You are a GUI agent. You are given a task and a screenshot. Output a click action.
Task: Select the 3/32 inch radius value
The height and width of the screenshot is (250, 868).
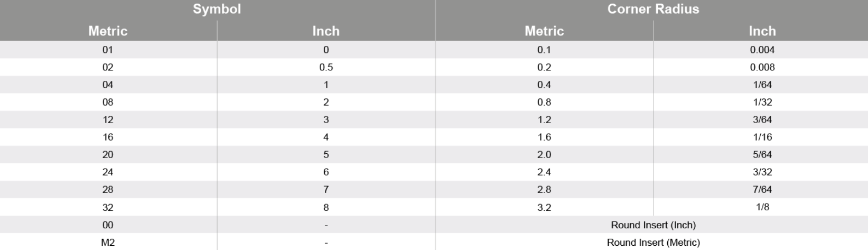click(x=762, y=172)
